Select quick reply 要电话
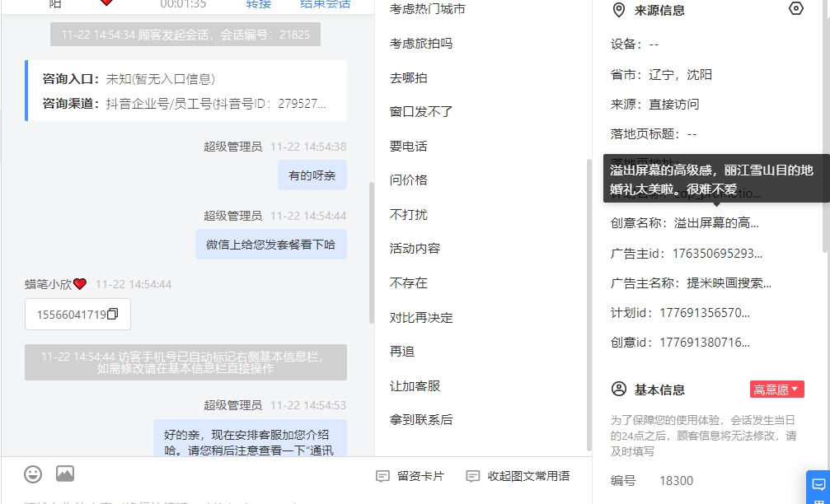 408,146
